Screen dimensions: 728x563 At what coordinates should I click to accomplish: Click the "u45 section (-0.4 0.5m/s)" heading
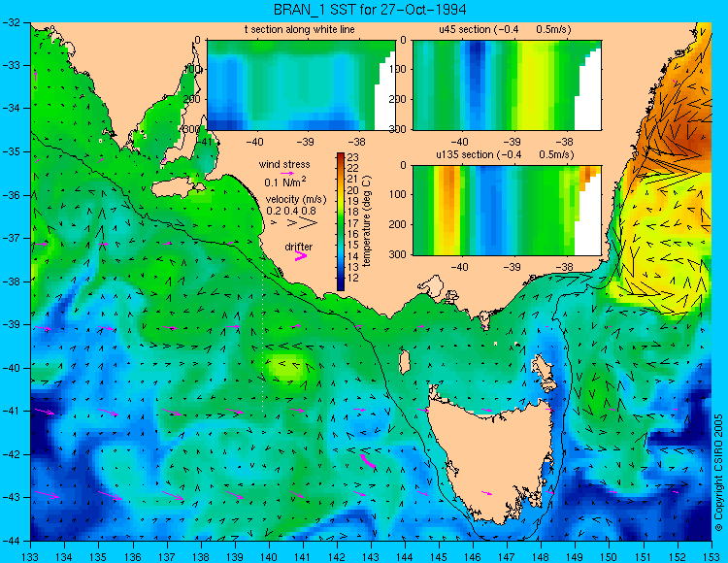pos(505,30)
